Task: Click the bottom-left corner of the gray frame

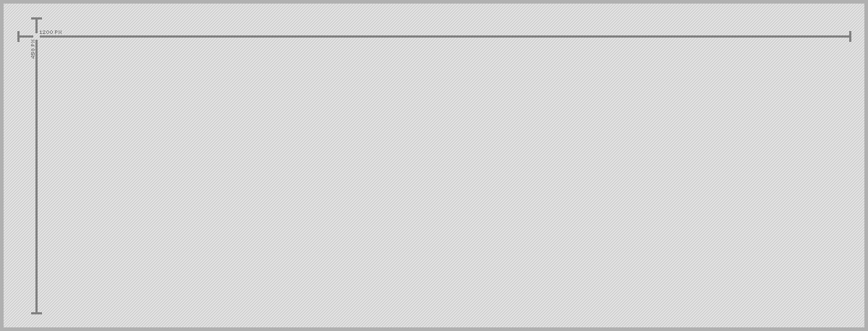Action: click(x=1, y=329)
